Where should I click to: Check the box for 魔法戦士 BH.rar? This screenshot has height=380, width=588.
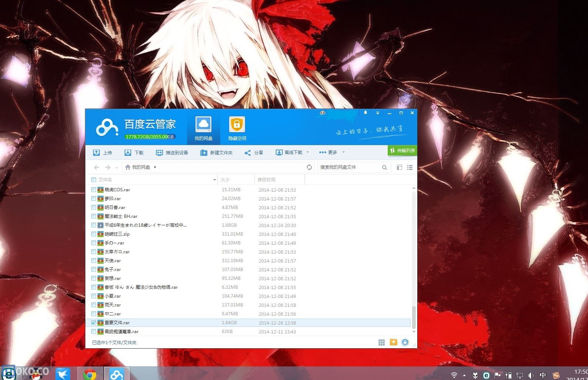94,216
